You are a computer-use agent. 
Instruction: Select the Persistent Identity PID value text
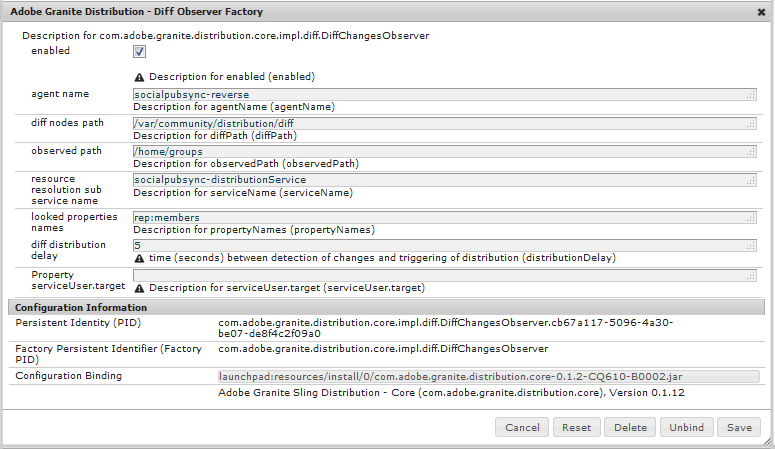(x=446, y=328)
